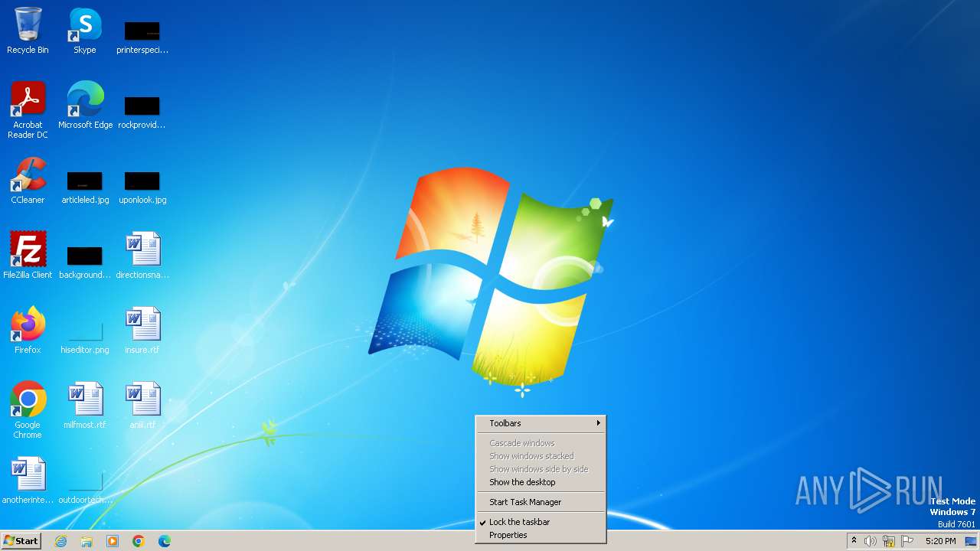980x551 pixels.
Task: Show hidden tray icons arrow
Action: [854, 541]
